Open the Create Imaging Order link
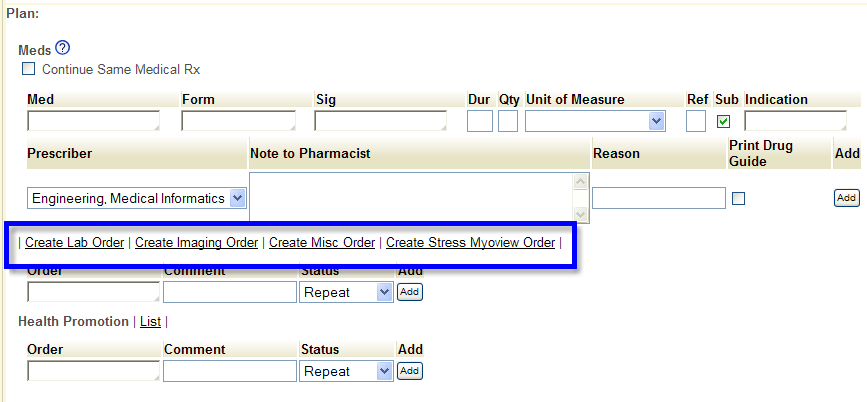867x402 pixels. [196, 243]
